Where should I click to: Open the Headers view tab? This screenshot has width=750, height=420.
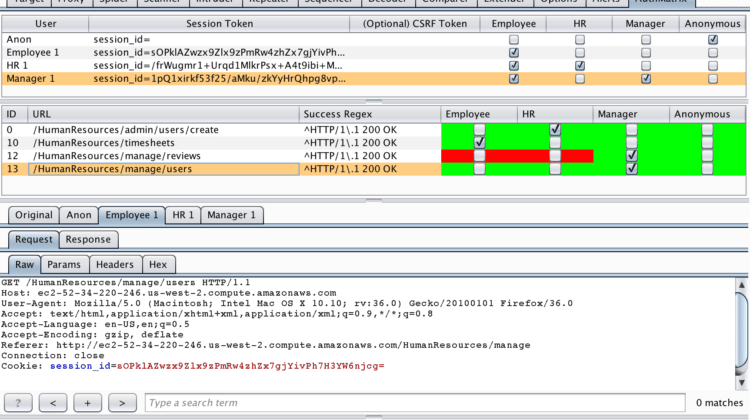[x=115, y=264]
